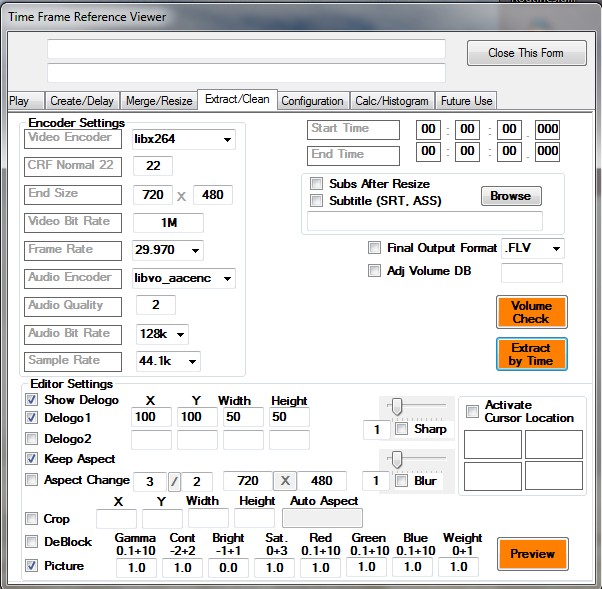Click the subtitle file path field
The image size is (602, 589).
(x=425, y=221)
